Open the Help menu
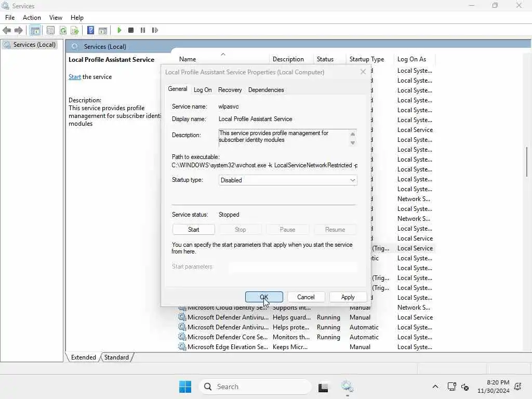 (77, 17)
